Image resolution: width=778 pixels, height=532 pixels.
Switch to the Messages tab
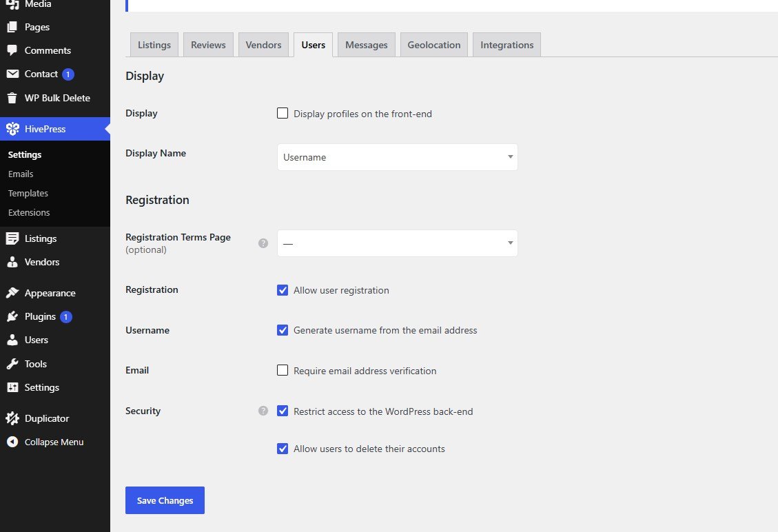(x=367, y=45)
